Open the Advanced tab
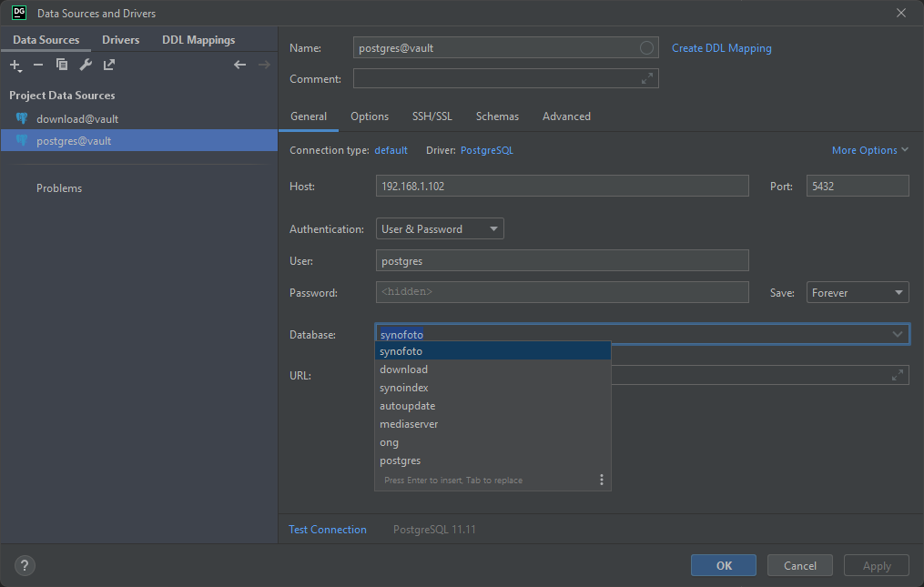 point(566,116)
